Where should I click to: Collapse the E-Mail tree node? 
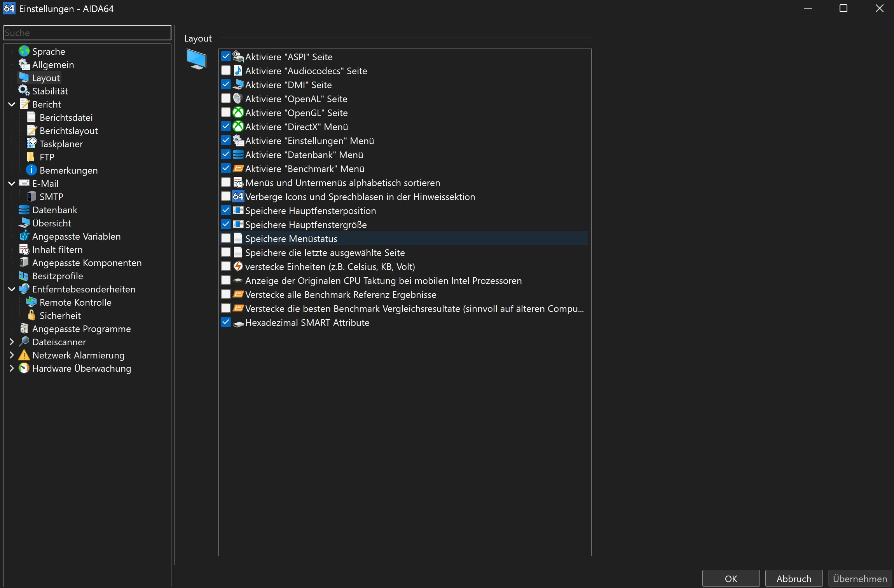(x=12, y=183)
